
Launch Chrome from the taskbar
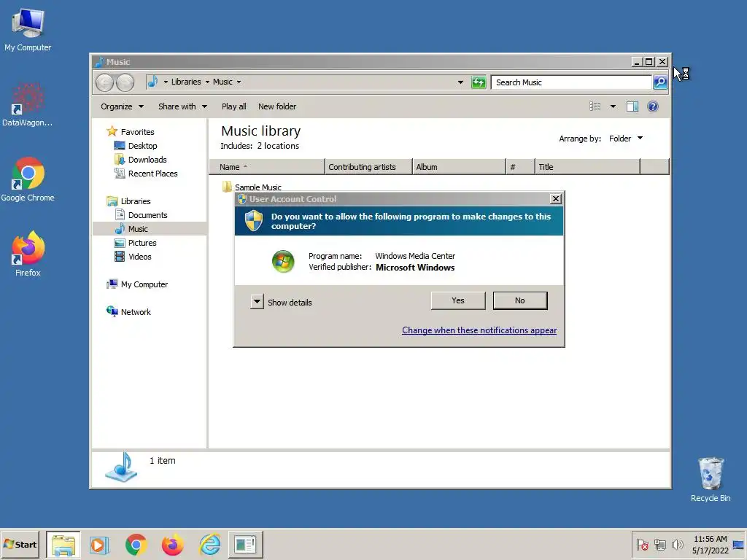point(136,544)
